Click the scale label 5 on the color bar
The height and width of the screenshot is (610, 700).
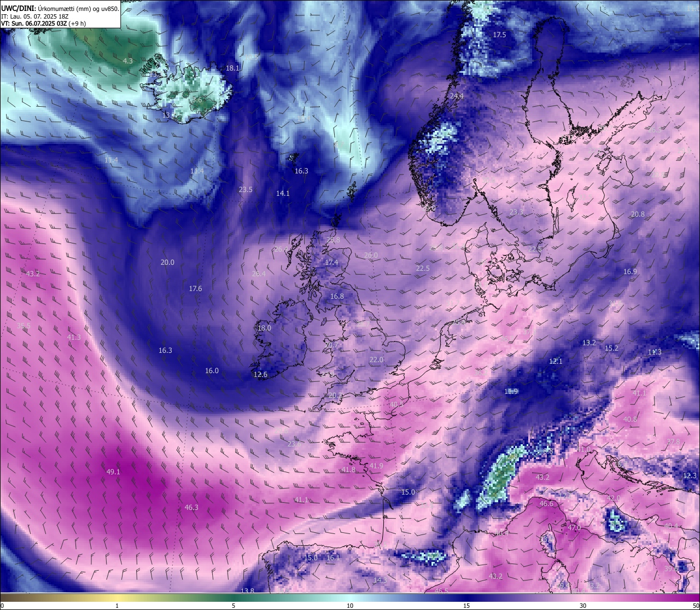point(234,606)
